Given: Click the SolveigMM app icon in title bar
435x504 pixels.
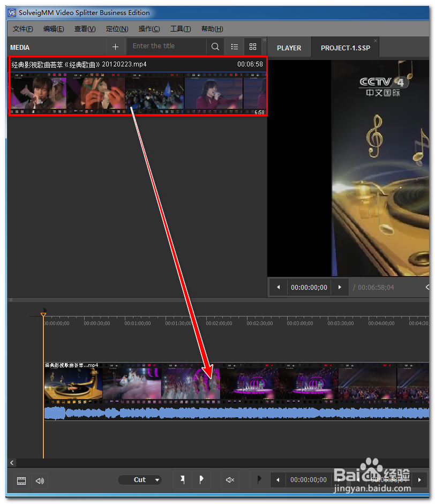Looking at the screenshot, I should [12, 13].
